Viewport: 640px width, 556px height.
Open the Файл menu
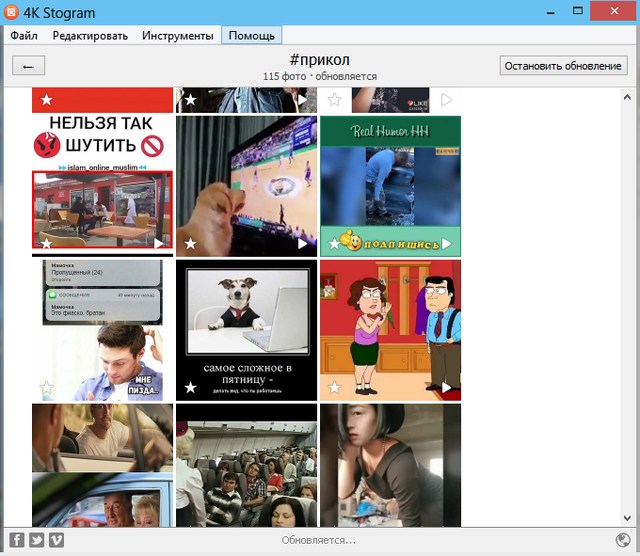[x=24, y=36]
